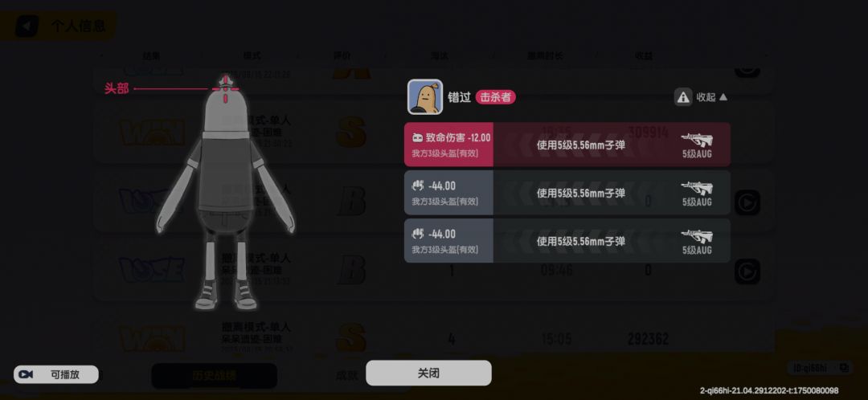The image size is (868, 400).
Task: Play the replay of the first LOSE match
Action: 747,202
